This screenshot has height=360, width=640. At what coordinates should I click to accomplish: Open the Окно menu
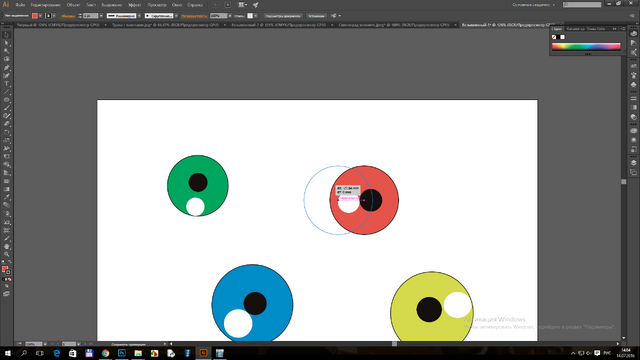pyautogui.click(x=177, y=5)
